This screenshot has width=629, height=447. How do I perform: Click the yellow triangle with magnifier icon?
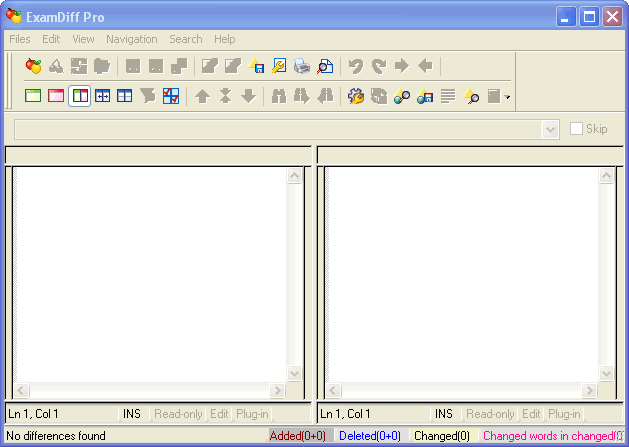tap(471, 97)
